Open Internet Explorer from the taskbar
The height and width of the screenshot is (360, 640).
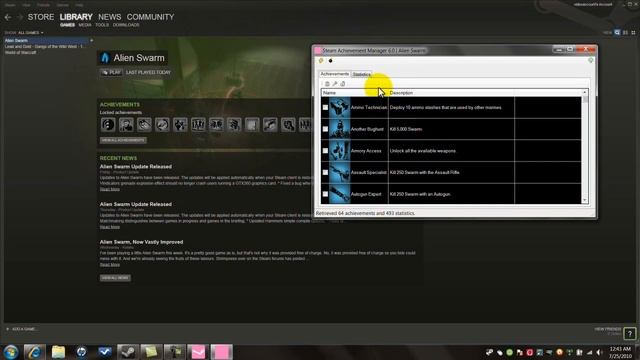click(34, 352)
